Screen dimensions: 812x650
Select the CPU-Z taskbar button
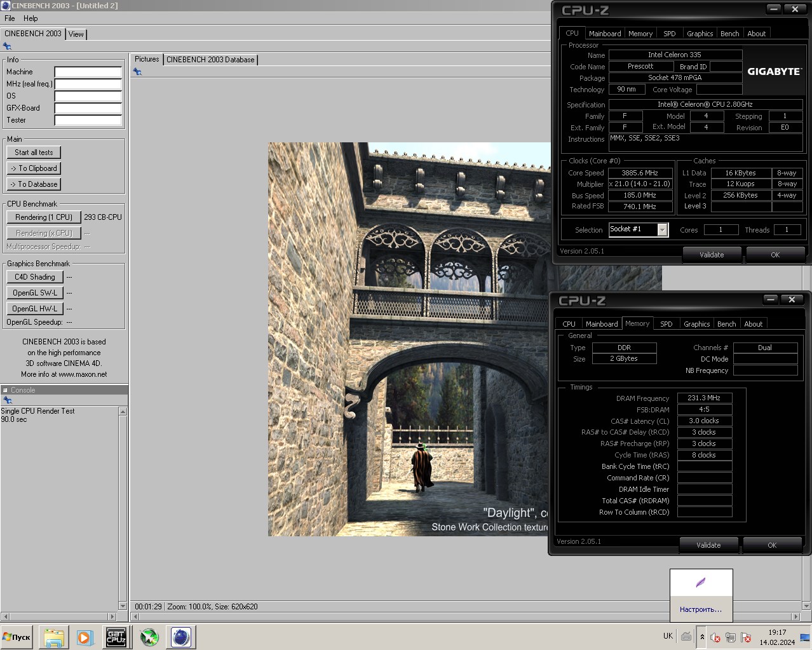[x=116, y=637]
